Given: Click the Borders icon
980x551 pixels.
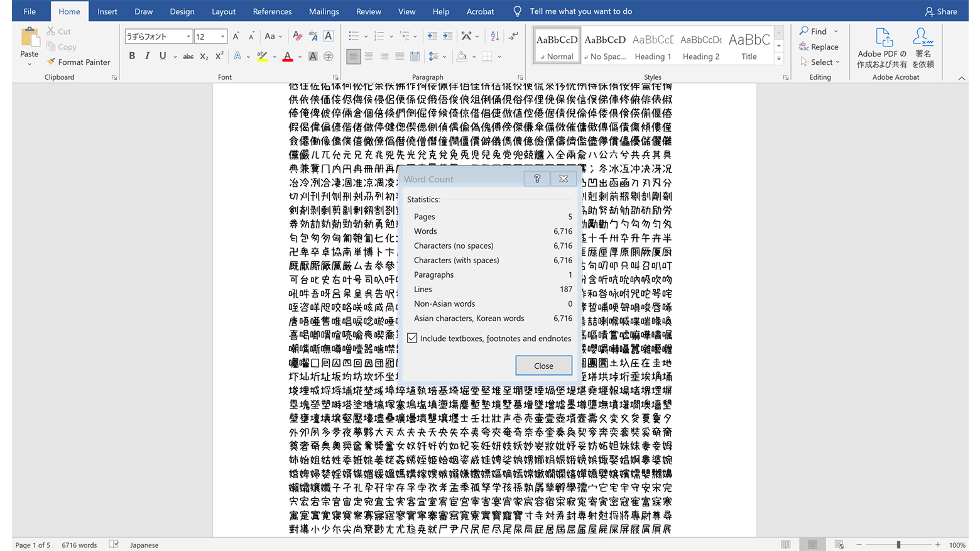Looking at the screenshot, I should pyautogui.click(x=487, y=56).
